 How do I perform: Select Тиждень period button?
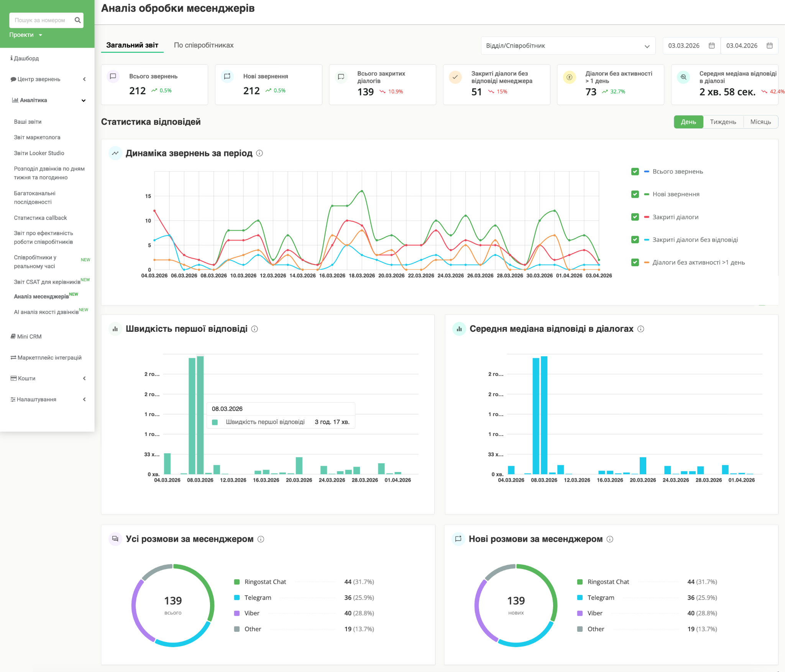pos(723,122)
